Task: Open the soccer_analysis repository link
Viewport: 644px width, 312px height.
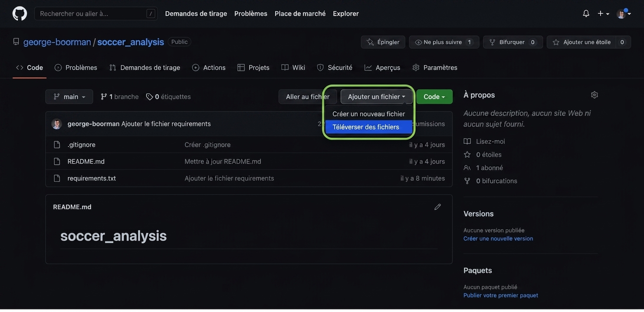Action: (x=131, y=42)
